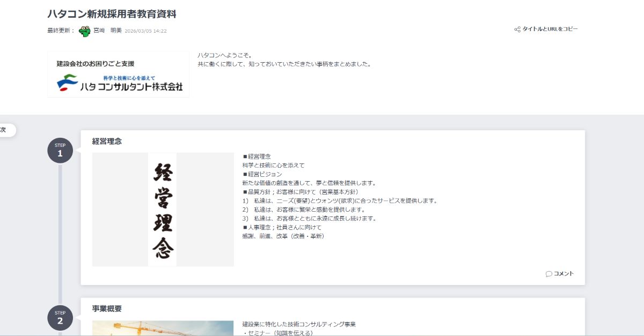Enlarge the 経営理念 calligraphy image
The height and width of the screenshot is (336, 644).
(163, 210)
